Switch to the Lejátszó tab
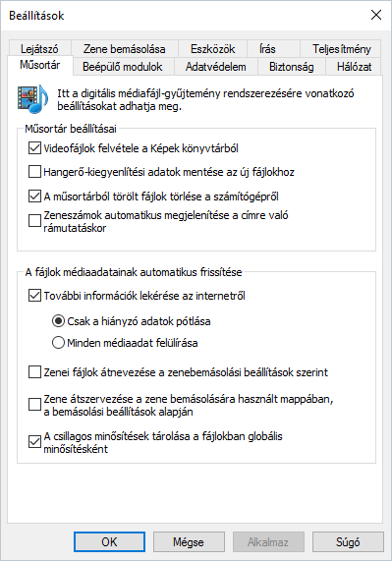The height and width of the screenshot is (561, 392). [39, 49]
